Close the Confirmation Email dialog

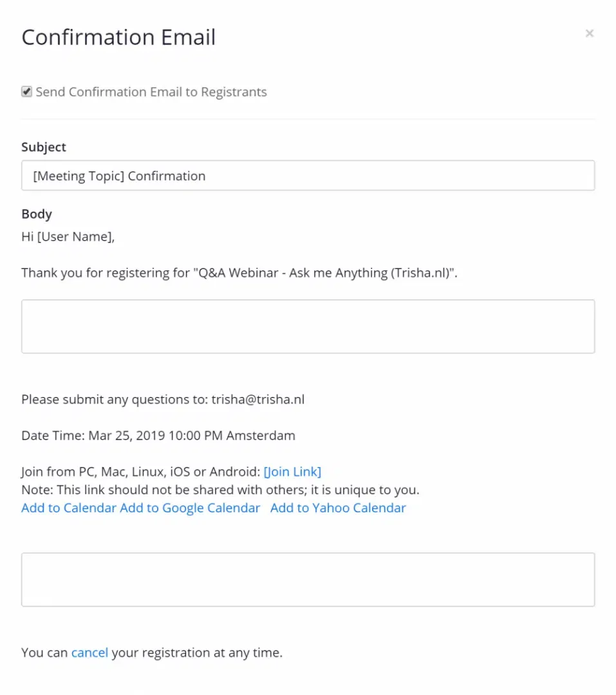(x=589, y=33)
